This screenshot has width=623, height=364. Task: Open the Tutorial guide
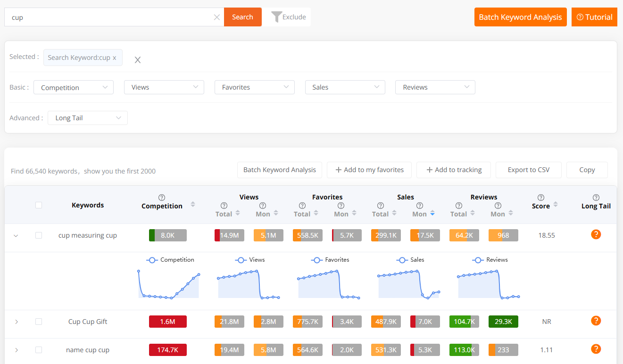[594, 17]
